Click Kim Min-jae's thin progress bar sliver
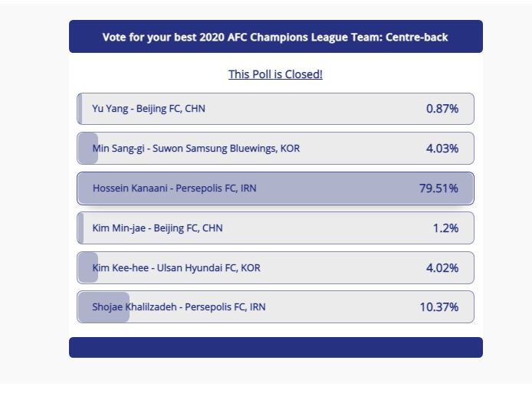The height and width of the screenshot is (393, 532). (x=80, y=228)
